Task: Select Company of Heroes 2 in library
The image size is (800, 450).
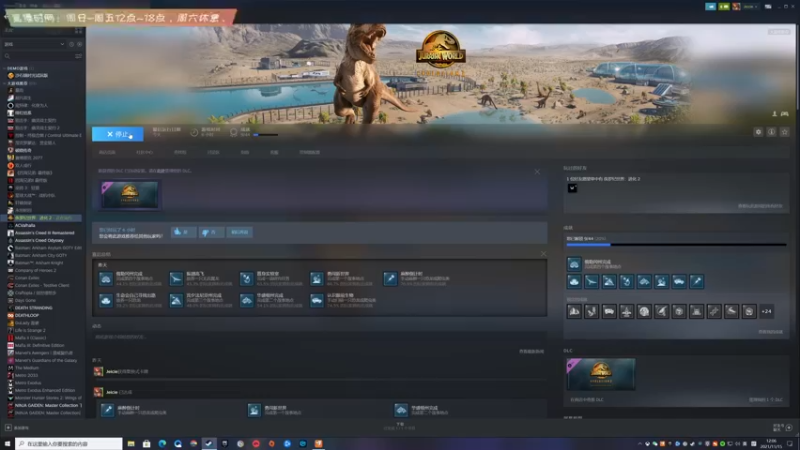Action: point(35,270)
